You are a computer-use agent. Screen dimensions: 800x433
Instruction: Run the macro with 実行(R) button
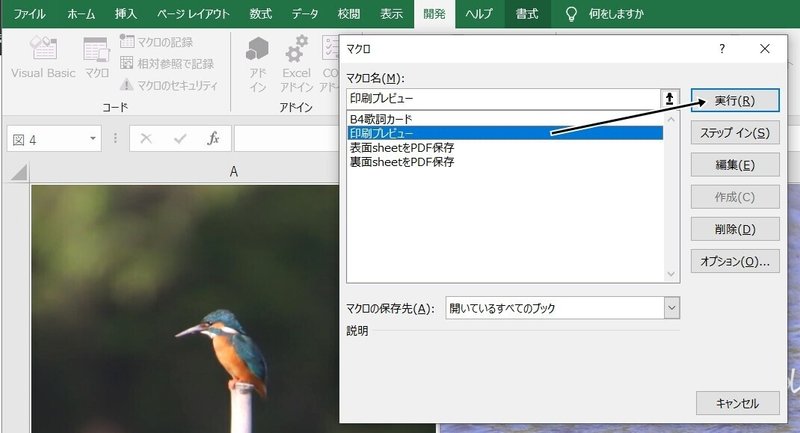[735, 100]
